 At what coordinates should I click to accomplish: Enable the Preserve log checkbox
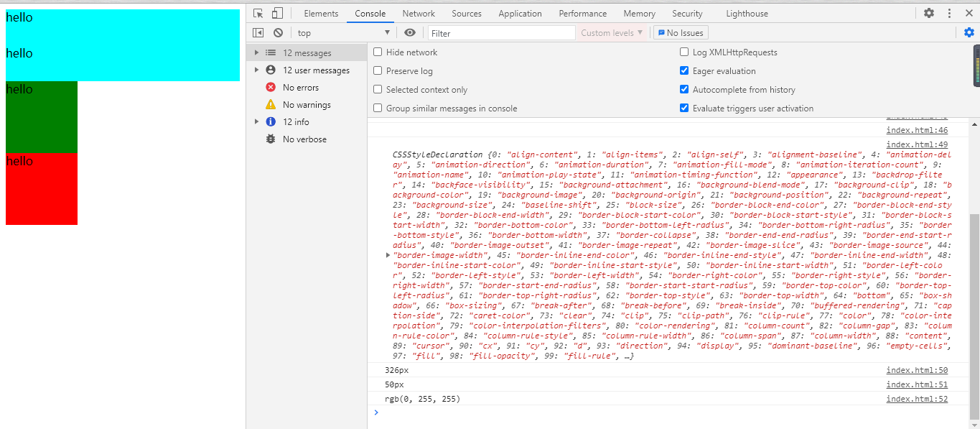point(378,71)
